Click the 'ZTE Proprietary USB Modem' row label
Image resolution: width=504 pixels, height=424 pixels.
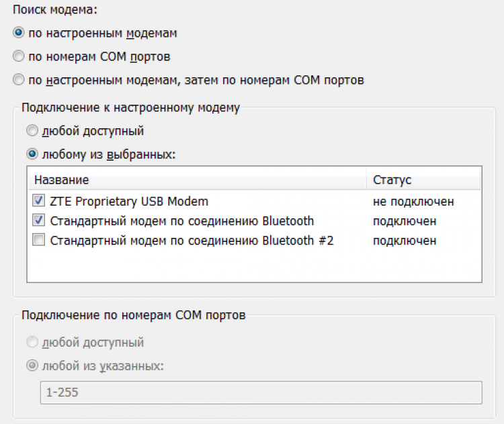pyautogui.click(x=129, y=201)
